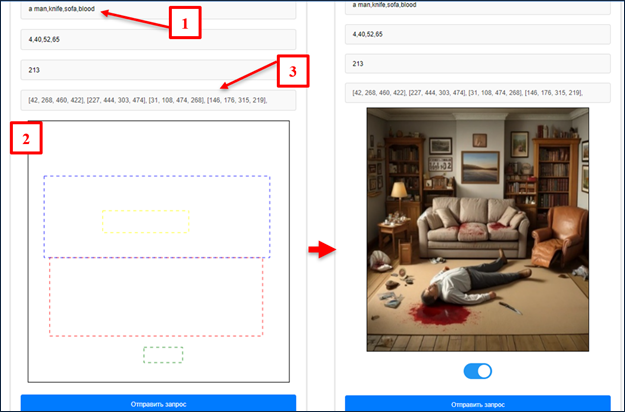The height and width of the screenshot is (412, 625).
Task: Click left panel 'Отправить запрос' button
Action: (158, 403)
